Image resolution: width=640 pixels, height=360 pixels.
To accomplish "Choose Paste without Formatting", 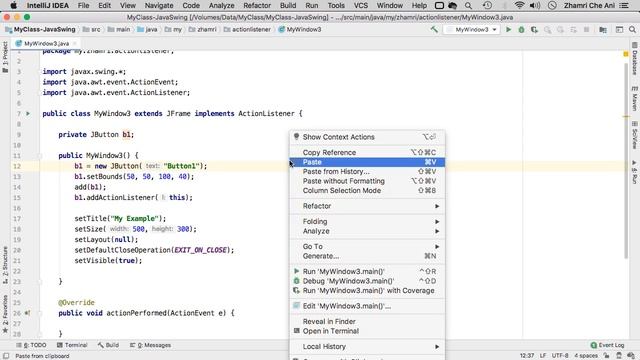I will coord(367,181).
